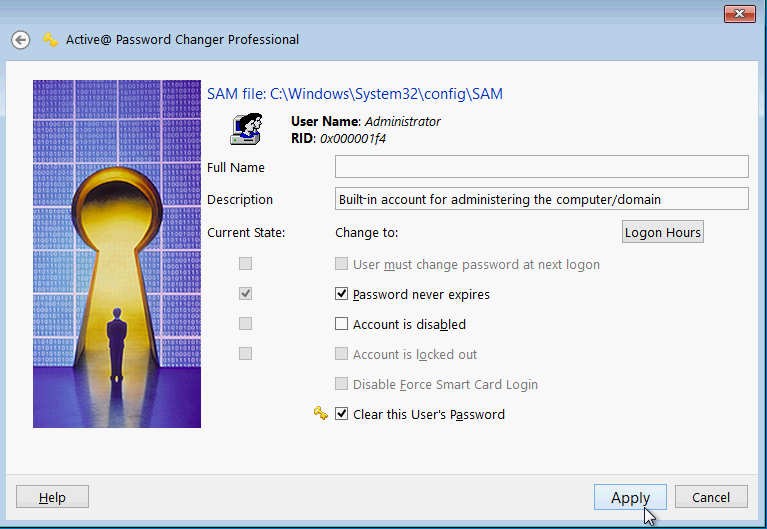
Task: Apply the password changes
Action: coord(630,497)
